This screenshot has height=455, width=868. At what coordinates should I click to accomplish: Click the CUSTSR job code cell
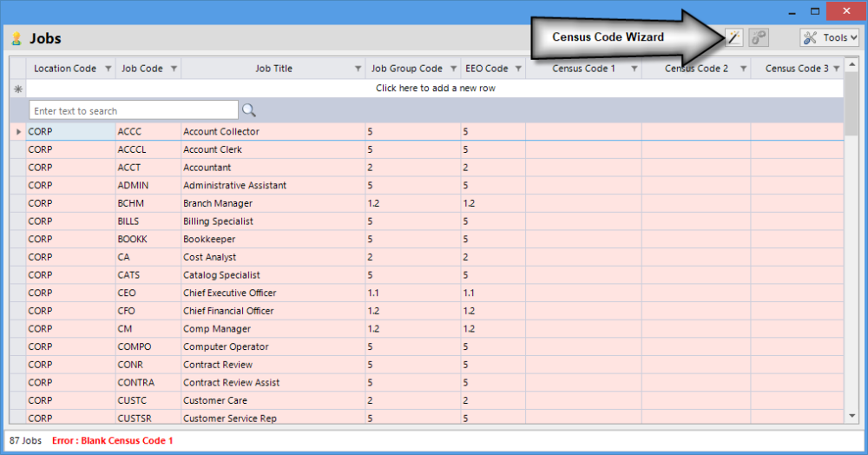click(148, 419)
